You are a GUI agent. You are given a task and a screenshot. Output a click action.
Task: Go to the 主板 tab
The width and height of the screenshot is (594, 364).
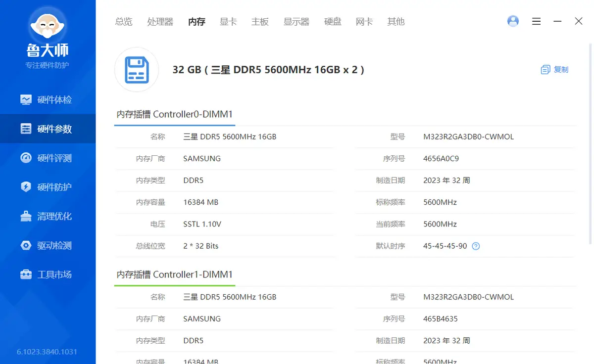click(x=260, y=21)
